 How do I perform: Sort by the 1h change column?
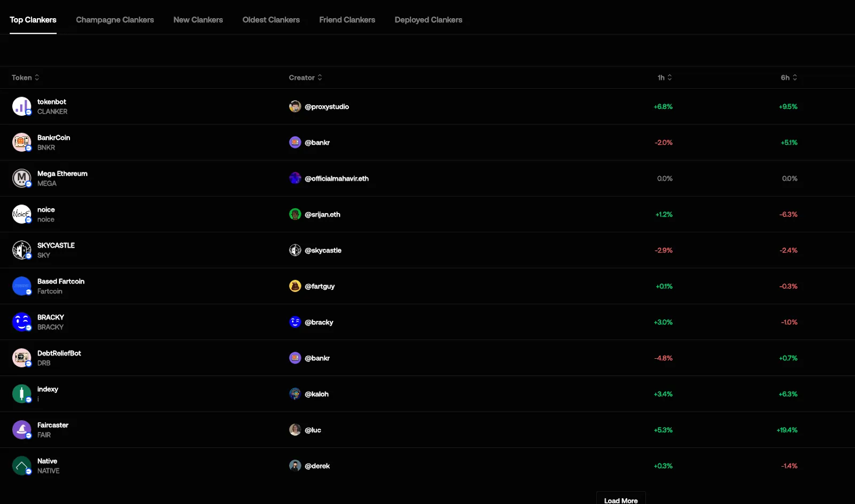665,77
